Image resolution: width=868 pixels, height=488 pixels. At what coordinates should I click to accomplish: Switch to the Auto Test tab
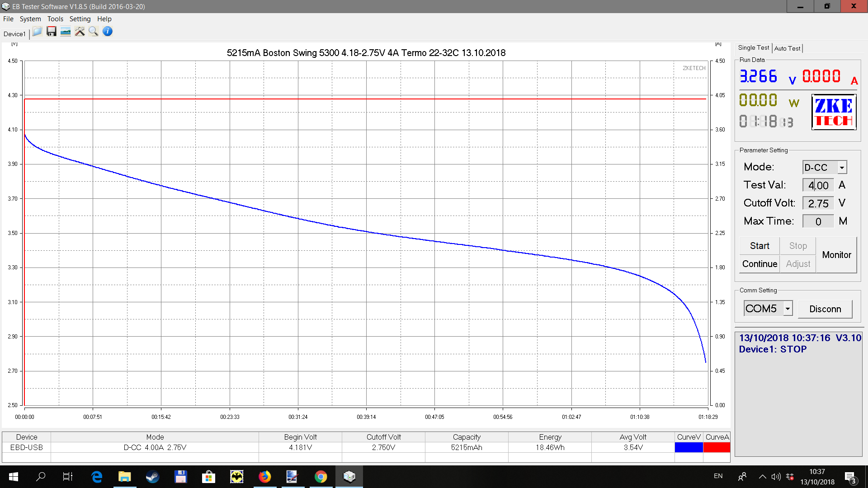787,48
